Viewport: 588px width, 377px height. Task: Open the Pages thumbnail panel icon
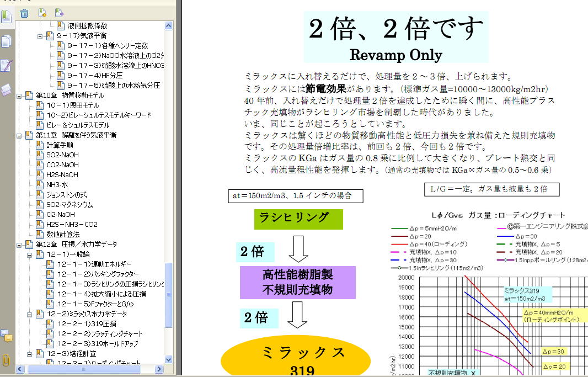pos(7,41)
